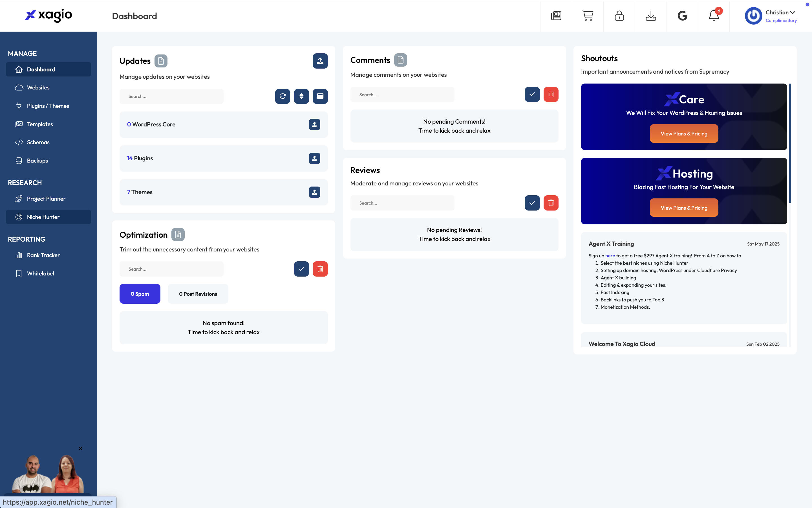Go to Dashboard in the sidebar

tap(48, 69)
